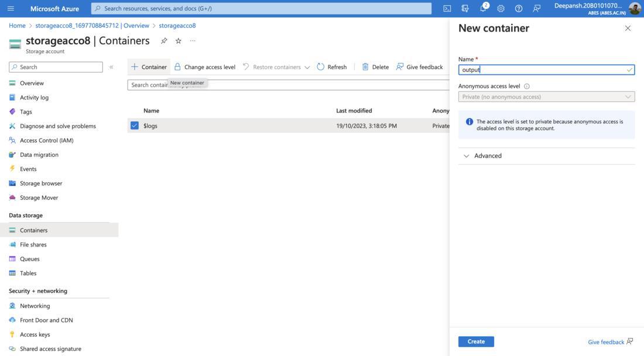Image resolution: width=644 pixels, height=356 pixels.
Task: Click the Search containers by prefix field
Action: pos(288,85)
